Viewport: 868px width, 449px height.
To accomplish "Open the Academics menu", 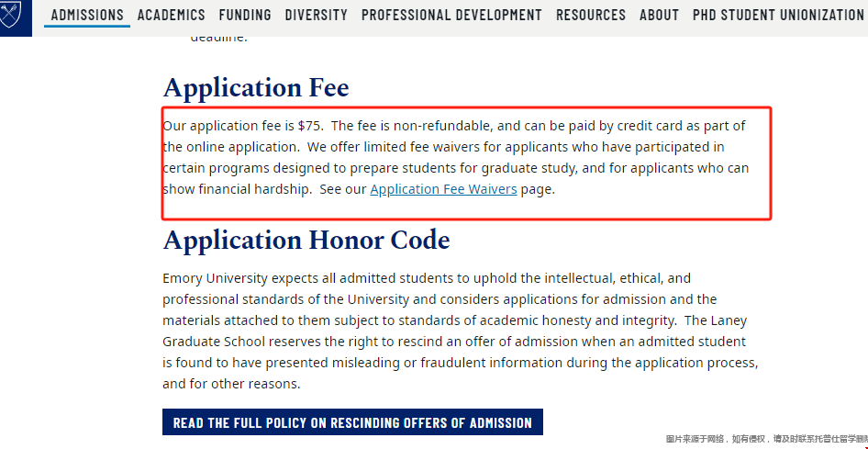I will (x=171, y=15).
